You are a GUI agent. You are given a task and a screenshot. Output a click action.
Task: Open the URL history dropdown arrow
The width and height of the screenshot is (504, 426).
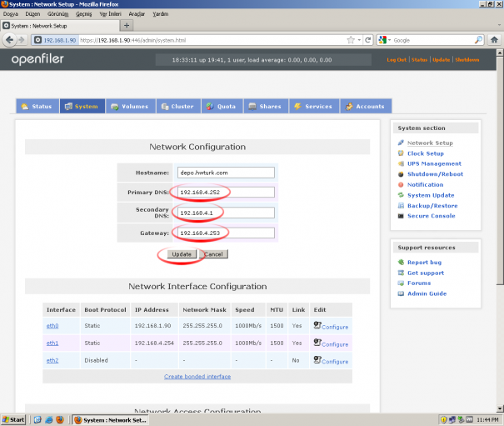[359, 40]
